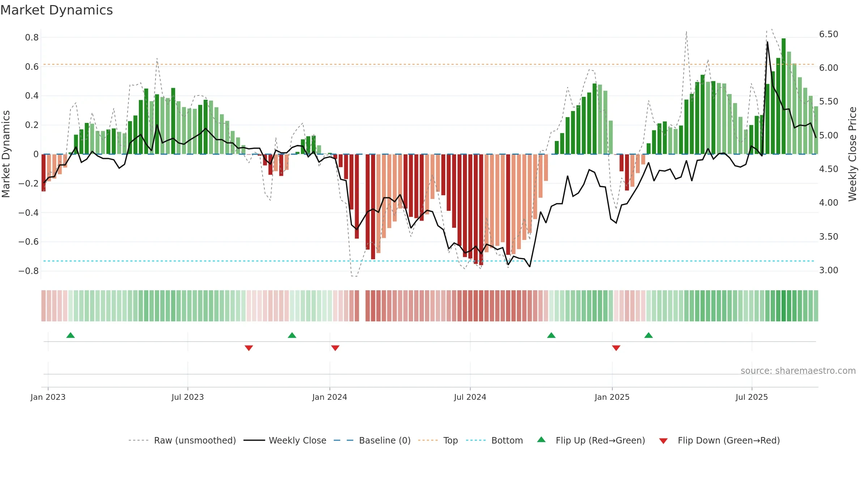Click the Market Dynamics vertical axis title

[6, 154]
